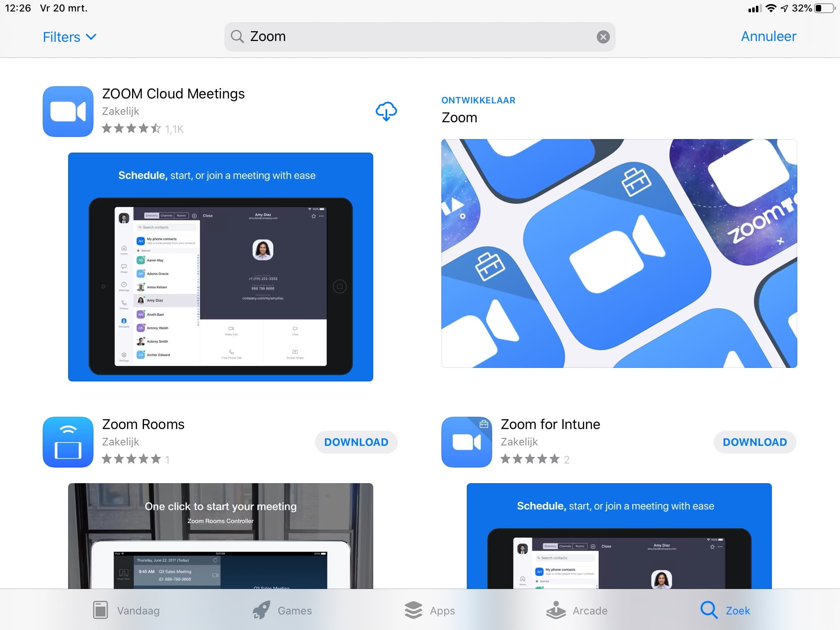The height and width of the screenshot is (630, 840).
Task: Open the Arcade tab
Action: pos(576,610)
